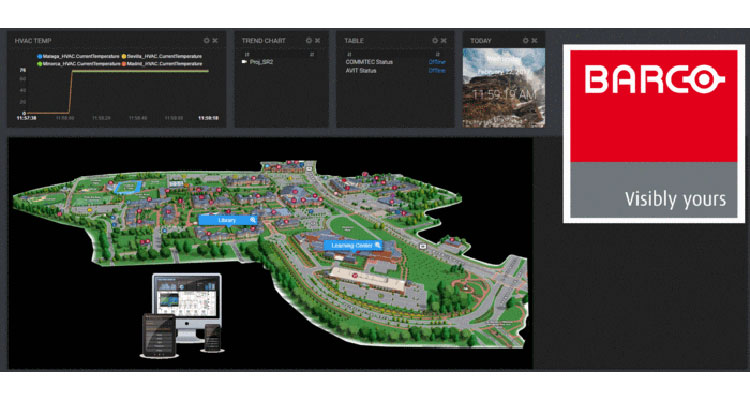Close the TODAY widget
Screen dimensions: 750x400
(x=535, y=41)
